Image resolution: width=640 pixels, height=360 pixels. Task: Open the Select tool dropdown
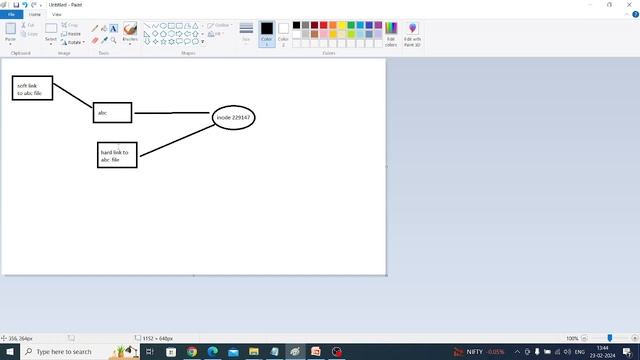pos(51,43)
